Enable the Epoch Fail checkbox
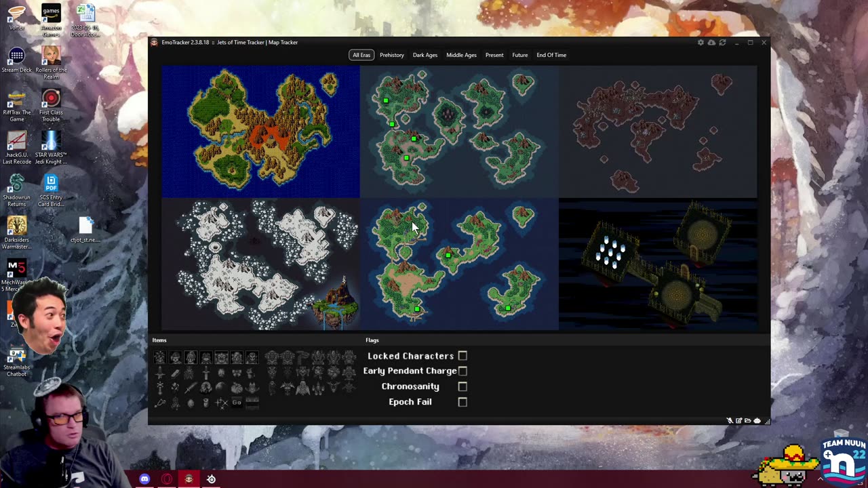This screenshot has height=488, width=868. click(462, 402)
